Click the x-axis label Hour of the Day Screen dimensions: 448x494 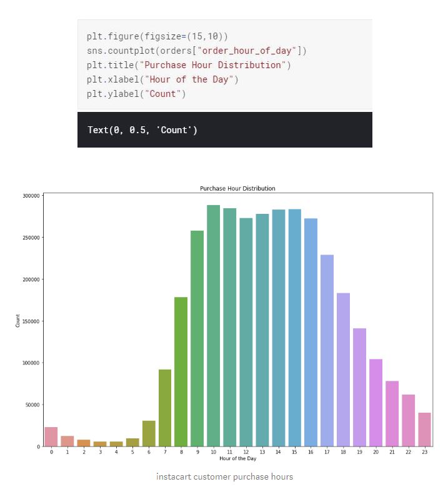238,458
